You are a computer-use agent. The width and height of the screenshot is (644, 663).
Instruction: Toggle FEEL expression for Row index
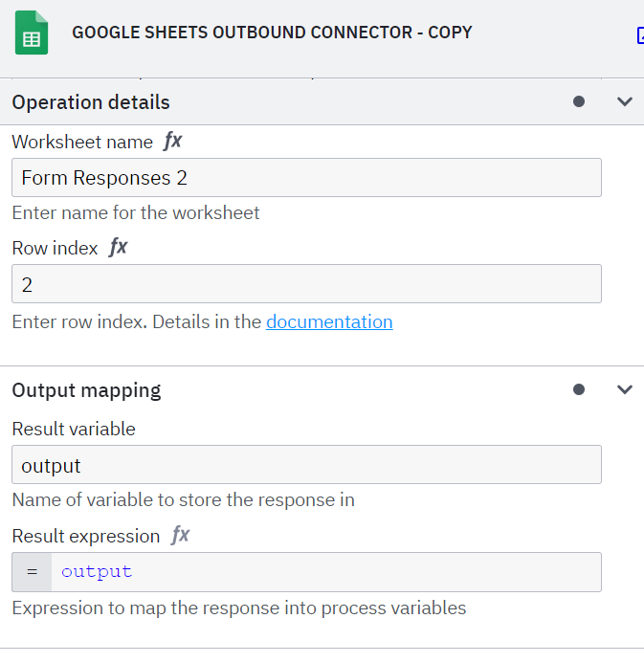tap(118, 248)
